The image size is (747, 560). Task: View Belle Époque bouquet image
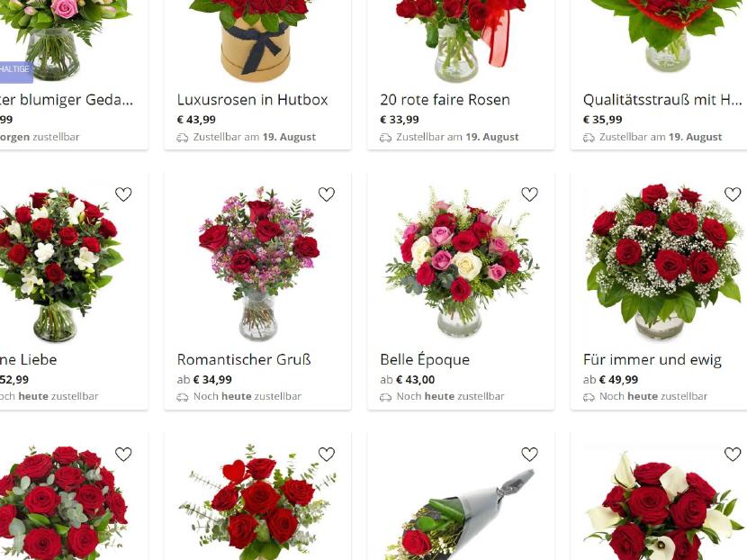coord(461,262)
